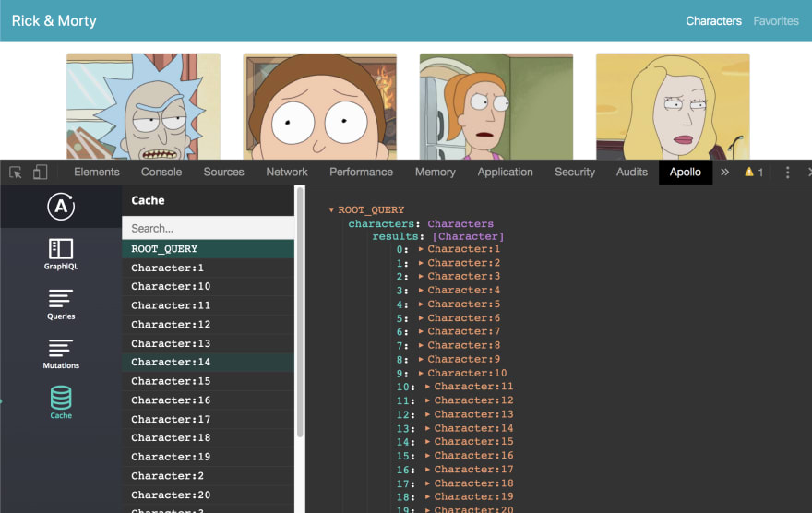This screenshot has width=812, height=513.
Task: Click the Character:9 entry in results
Action: coord(463,359)
